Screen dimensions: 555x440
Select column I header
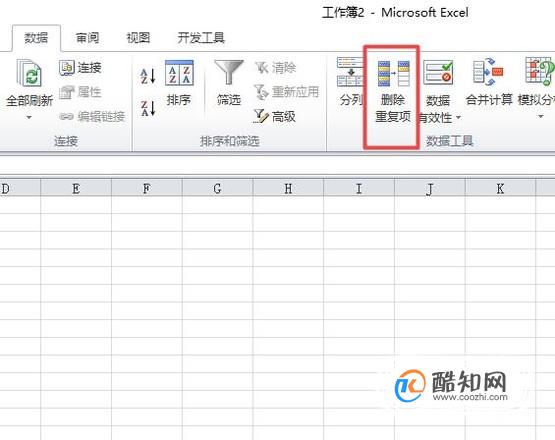pyautogui.click(x=359, y=188)
